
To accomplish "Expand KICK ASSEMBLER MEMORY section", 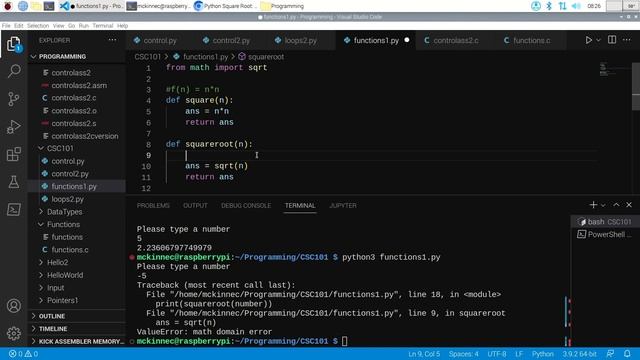I will [x=77, y=341].
